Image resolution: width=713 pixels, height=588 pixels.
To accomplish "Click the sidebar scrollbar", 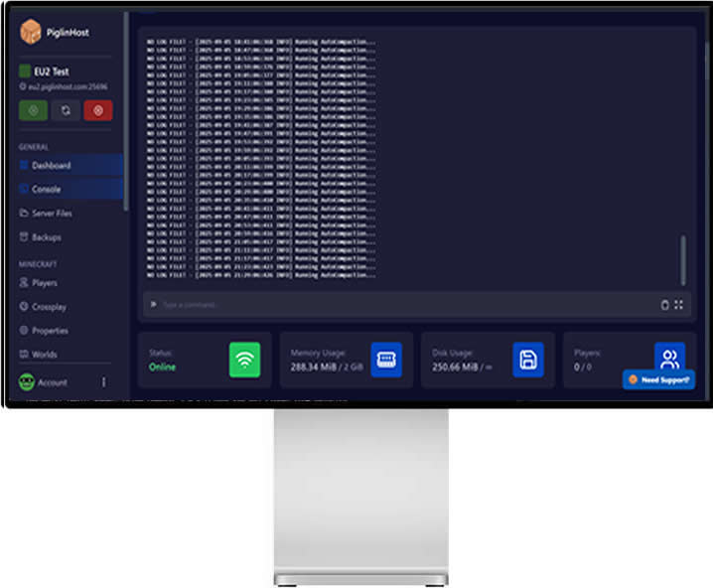I will coord(126,111).
